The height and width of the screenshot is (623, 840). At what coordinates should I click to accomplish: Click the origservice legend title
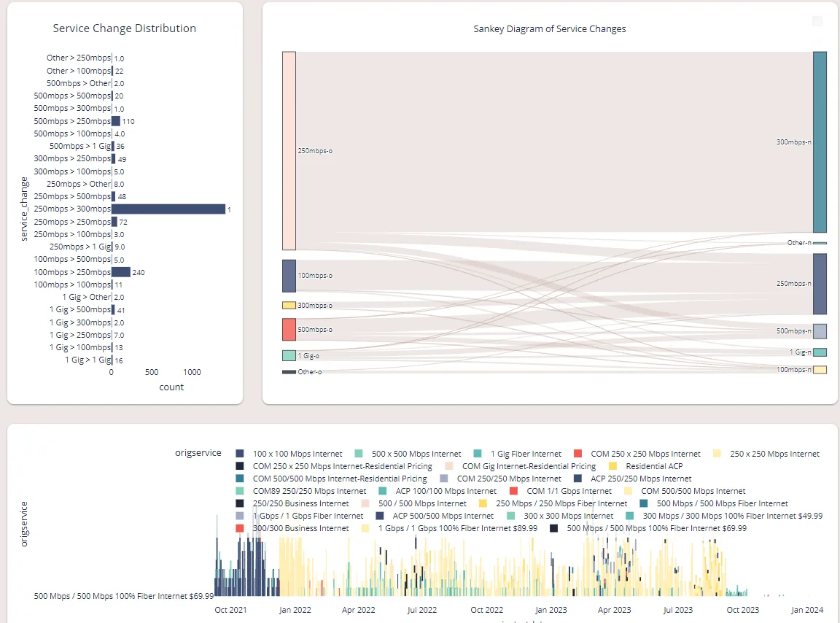[x=198, y=453]
